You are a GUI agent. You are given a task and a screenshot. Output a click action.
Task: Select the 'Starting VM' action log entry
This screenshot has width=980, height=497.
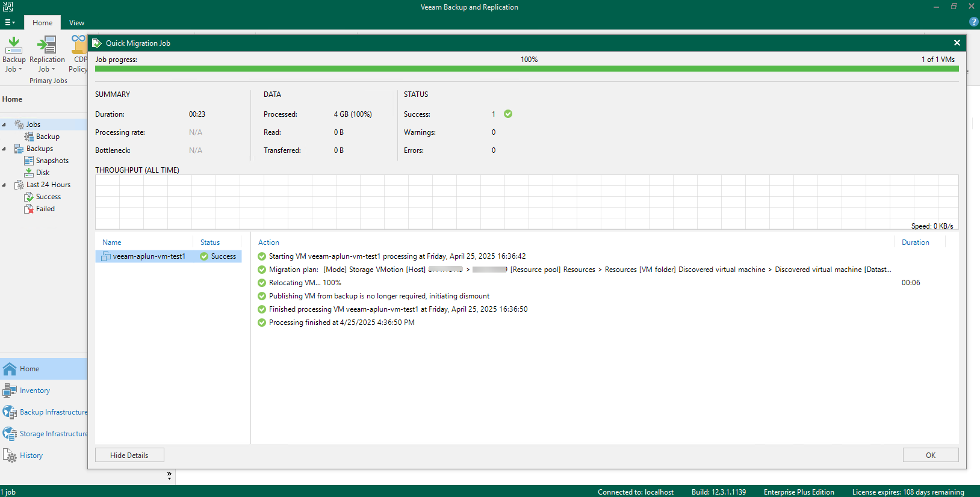(397, 256)
